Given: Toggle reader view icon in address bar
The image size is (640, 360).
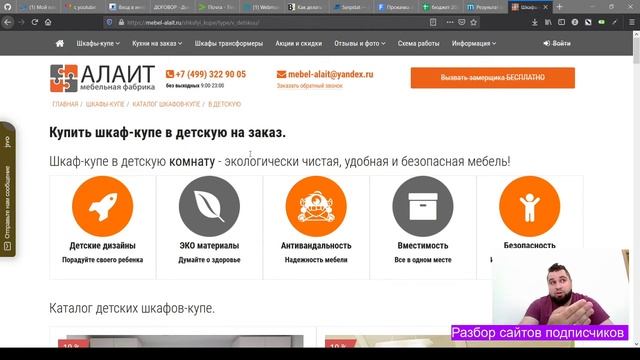Looking at the screenshot, I should click(x=433, y=22).
